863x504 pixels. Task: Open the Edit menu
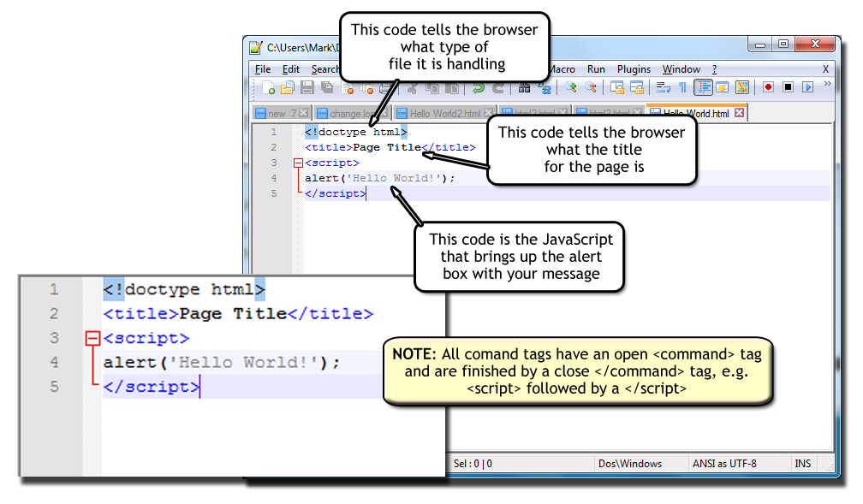(x=290, y=69)
